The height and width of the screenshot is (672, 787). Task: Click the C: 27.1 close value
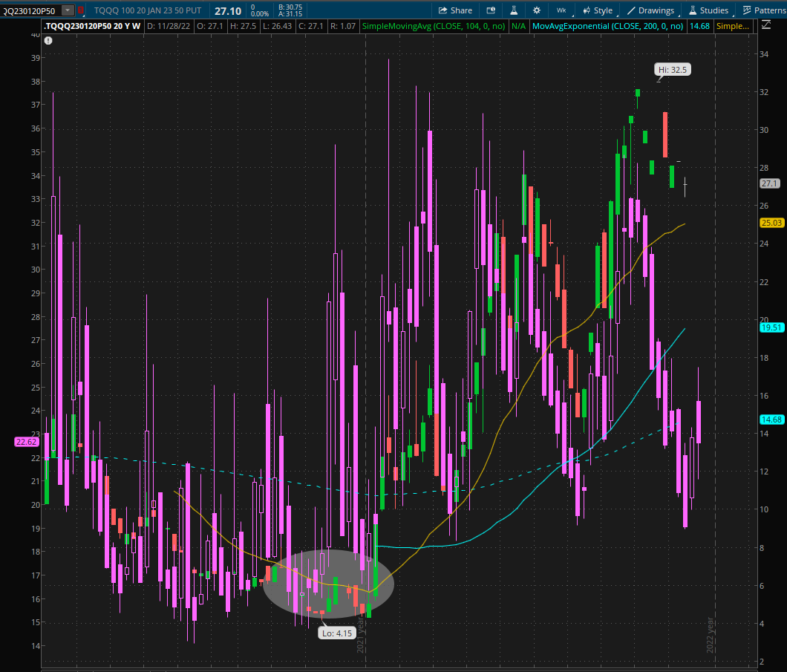(311, 26)
